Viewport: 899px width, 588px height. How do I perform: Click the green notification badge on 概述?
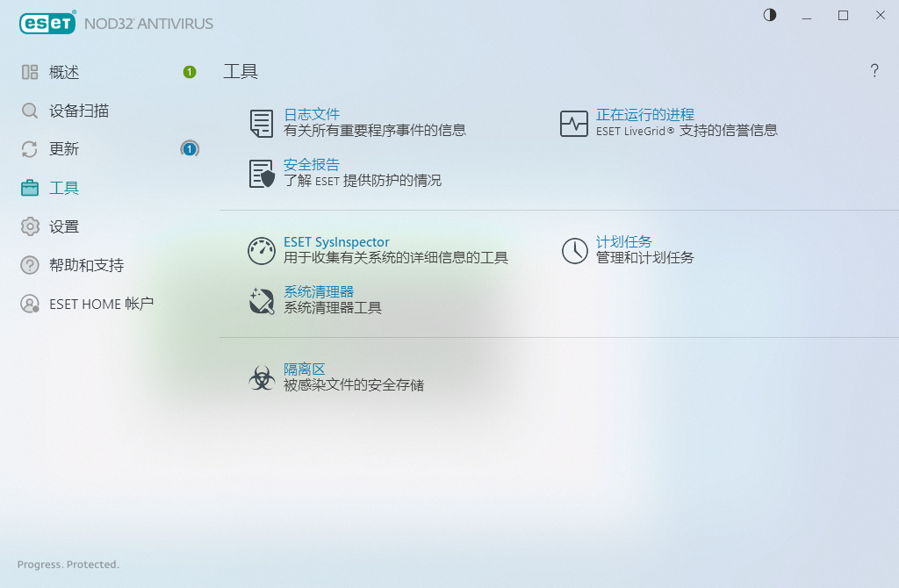[190, 72]
